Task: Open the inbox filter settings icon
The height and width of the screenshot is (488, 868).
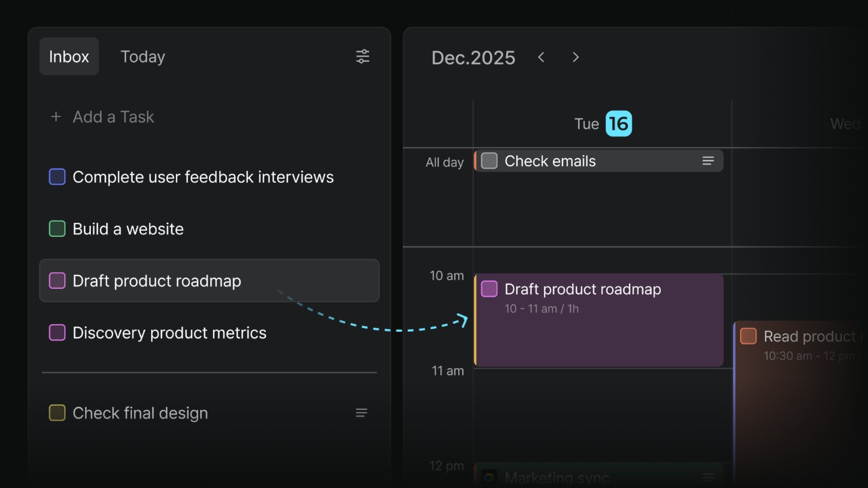Action: click(x=362, y=56)
